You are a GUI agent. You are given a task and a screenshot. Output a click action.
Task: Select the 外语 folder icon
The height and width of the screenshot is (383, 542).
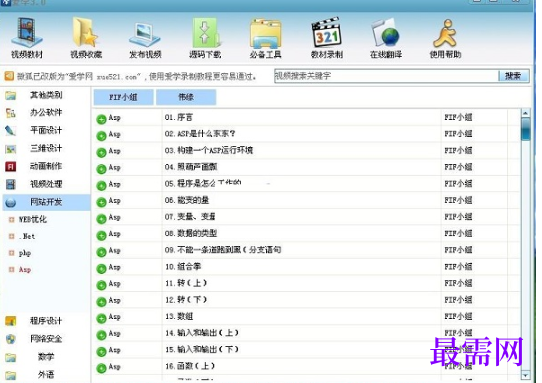pos(11,375)
